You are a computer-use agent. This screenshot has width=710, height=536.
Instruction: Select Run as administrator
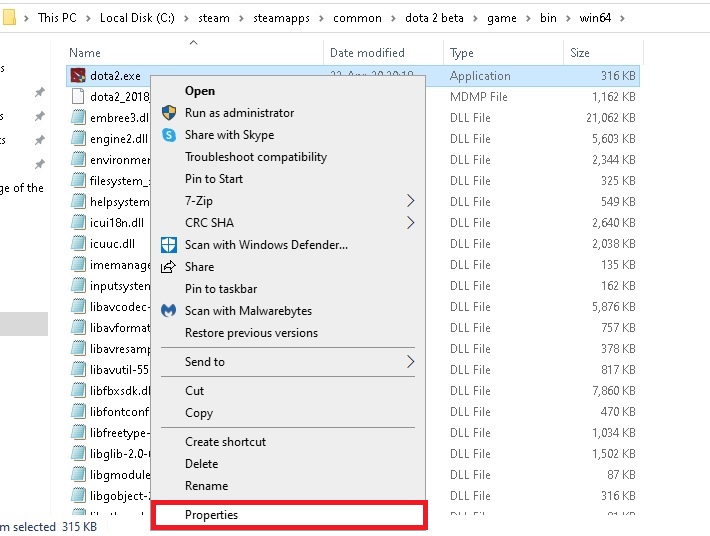pos(288,113)
